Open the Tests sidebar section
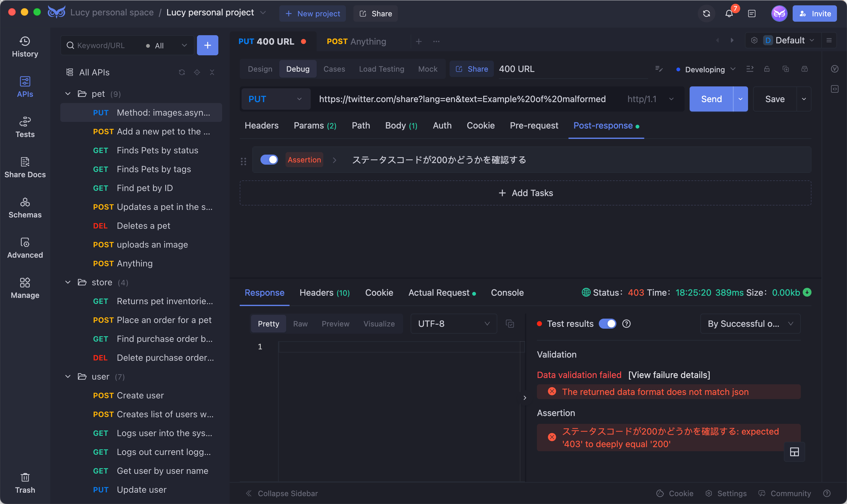Viewport: 847px width, 504px height. [25, 127]
